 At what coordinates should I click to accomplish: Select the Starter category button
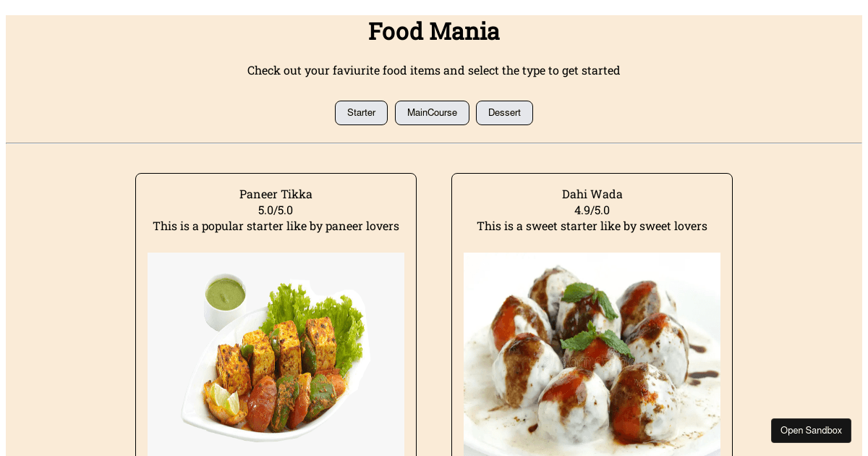pyautogui.click(x=361, y=113)
